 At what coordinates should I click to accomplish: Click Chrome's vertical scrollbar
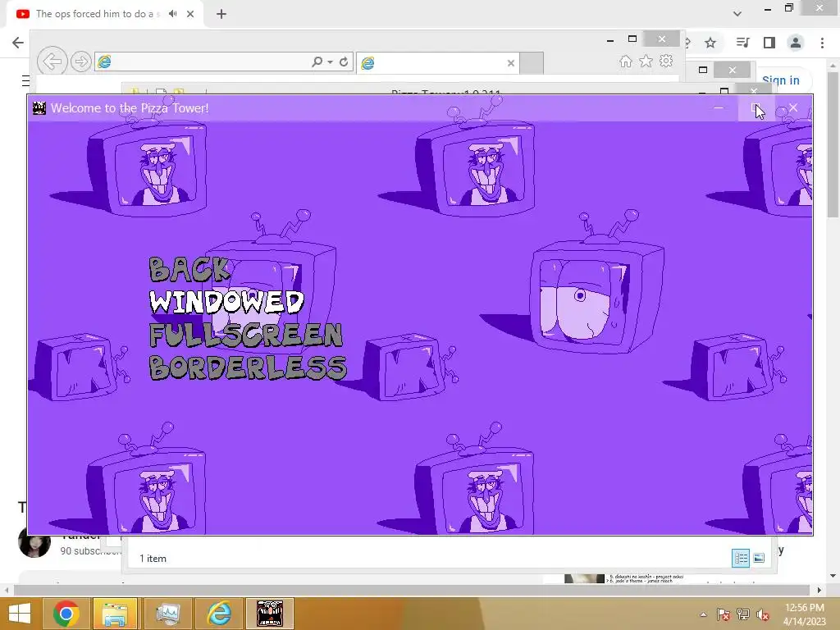[833, 144]
